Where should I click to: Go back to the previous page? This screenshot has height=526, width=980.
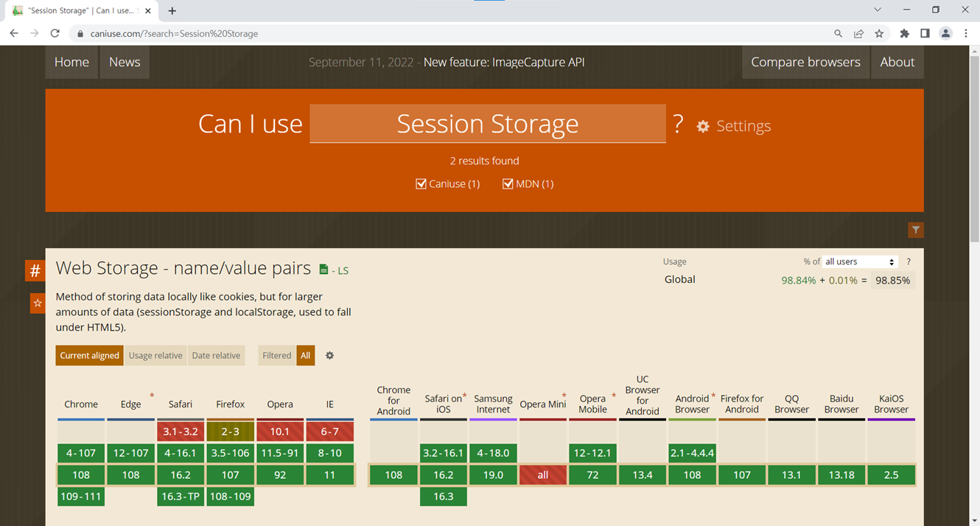click(14, 33)
